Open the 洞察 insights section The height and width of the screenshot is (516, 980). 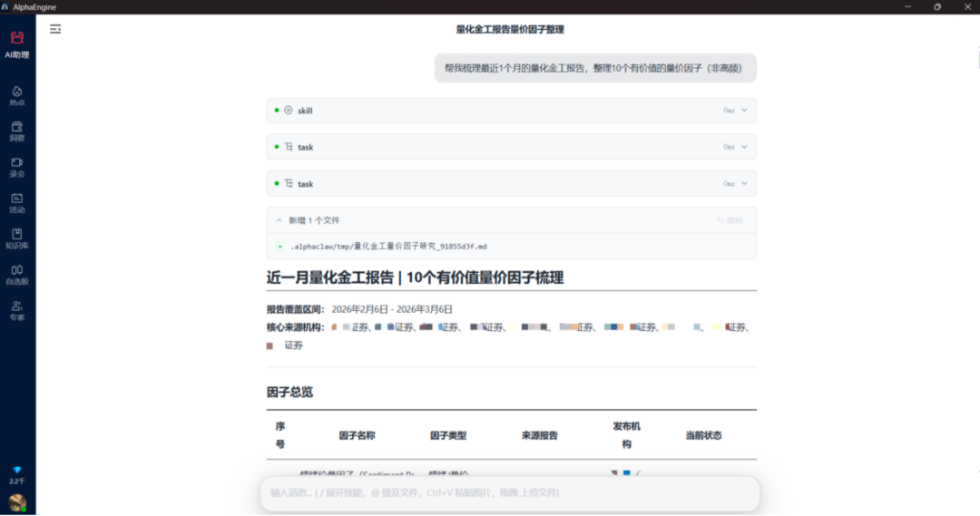click(17, 131)
